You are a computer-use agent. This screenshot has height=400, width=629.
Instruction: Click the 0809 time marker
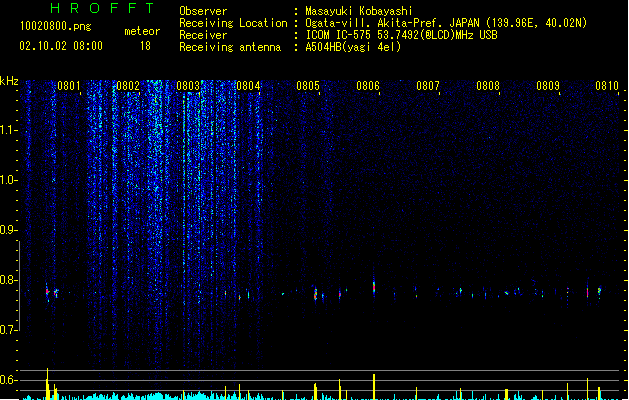click(548, 86)
